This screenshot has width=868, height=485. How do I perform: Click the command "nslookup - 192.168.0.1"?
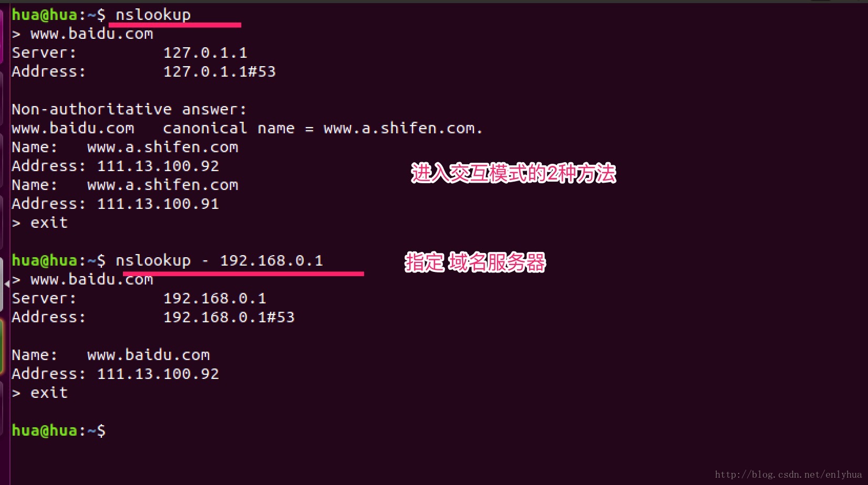(219, 261)
